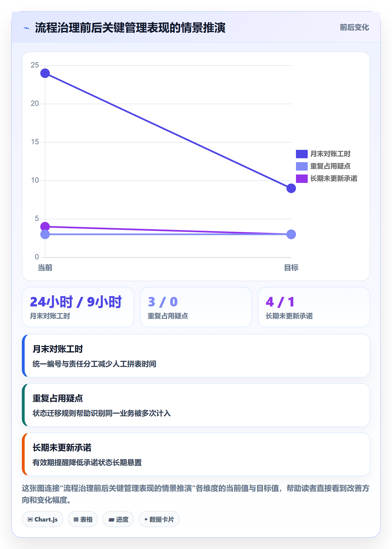Toggle the 长期未更新承诺 legend color box
The image size is (392, 549).
[302, 179]
